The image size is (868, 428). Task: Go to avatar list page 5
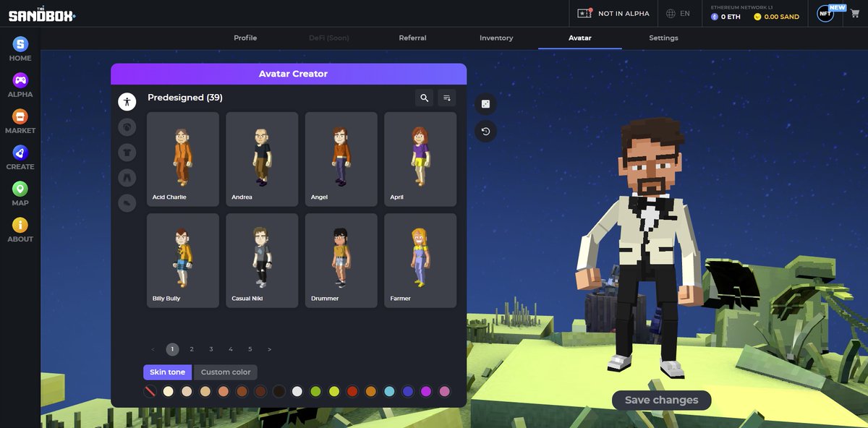click(250, 349)
